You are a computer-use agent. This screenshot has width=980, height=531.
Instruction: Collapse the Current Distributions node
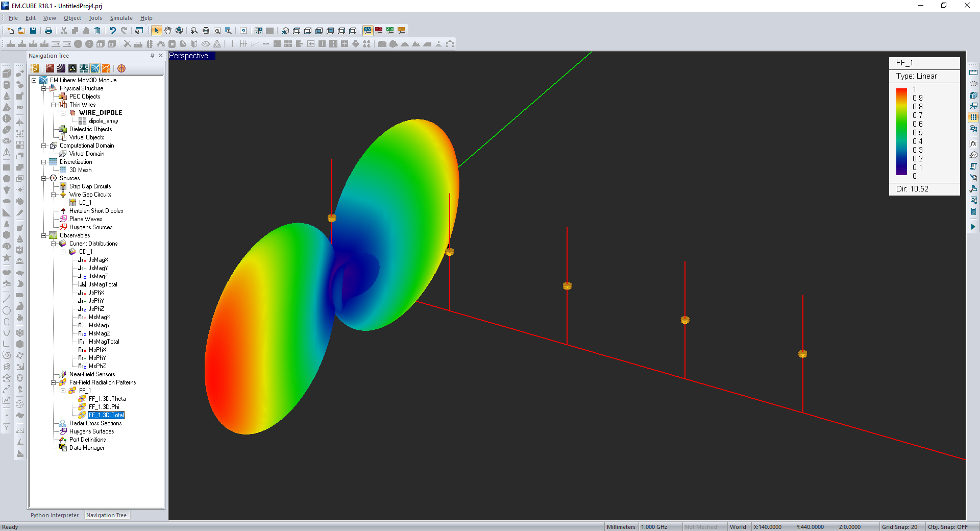pos(54,244)
